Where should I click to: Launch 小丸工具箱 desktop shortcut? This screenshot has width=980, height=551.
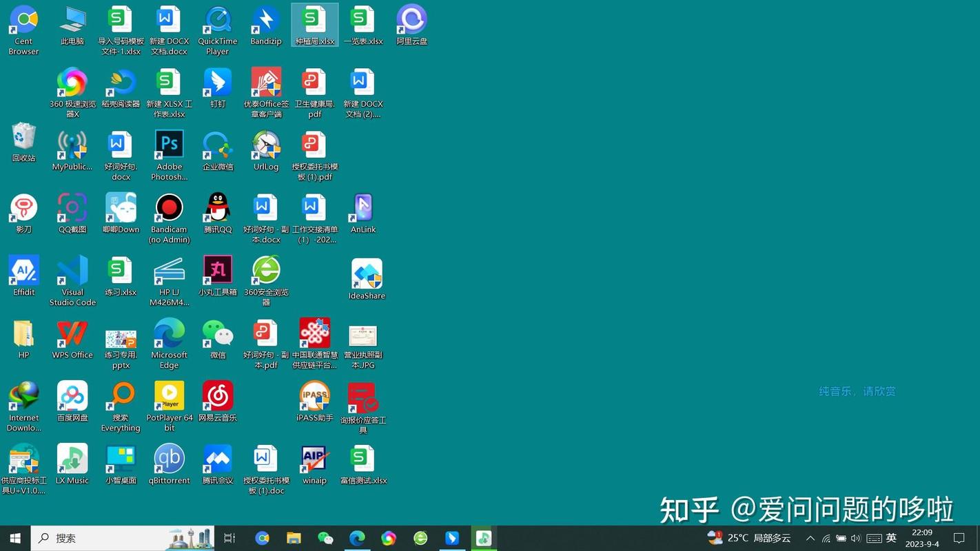[218, 271]
